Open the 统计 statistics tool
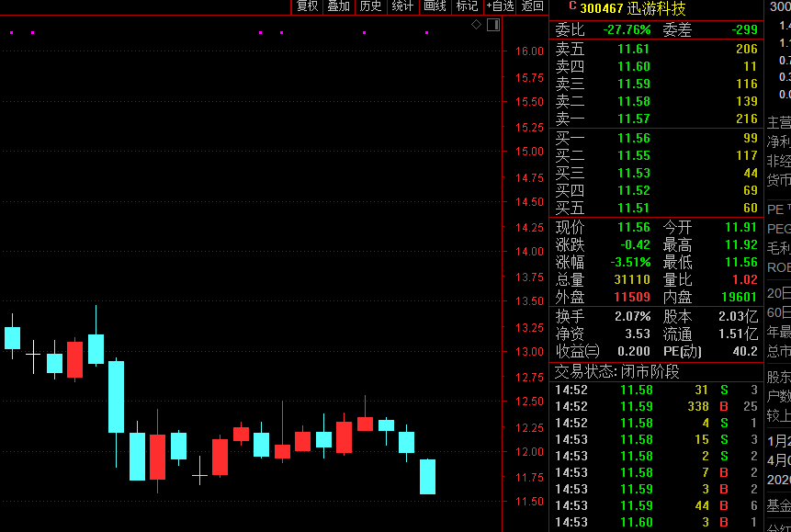 click(402, 6)
